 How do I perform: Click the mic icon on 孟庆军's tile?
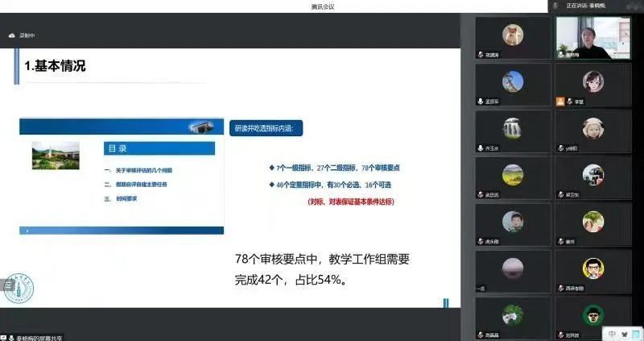tap(481, 102)
